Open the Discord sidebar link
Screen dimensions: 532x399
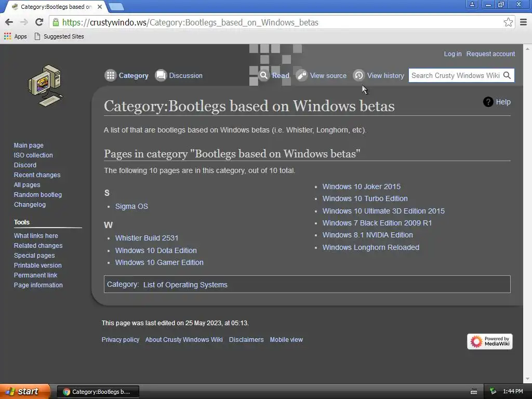coord(25,165)
